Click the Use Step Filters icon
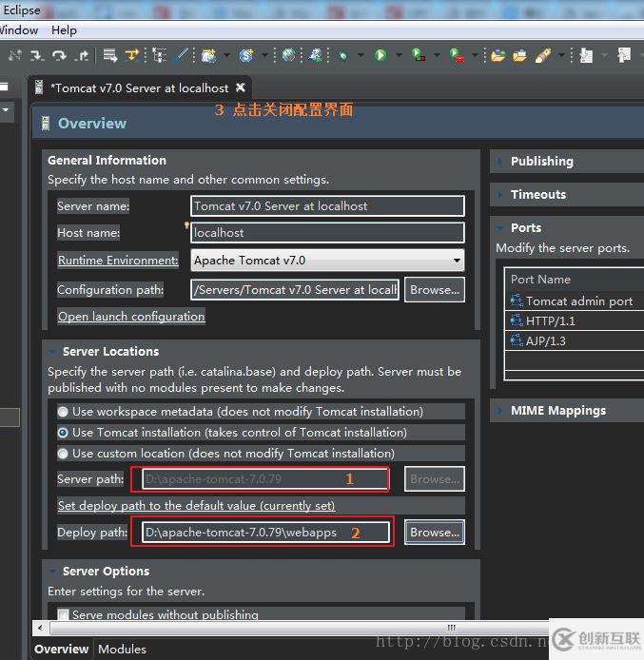This screenshot has width=644, height=660. pos(132,55)
